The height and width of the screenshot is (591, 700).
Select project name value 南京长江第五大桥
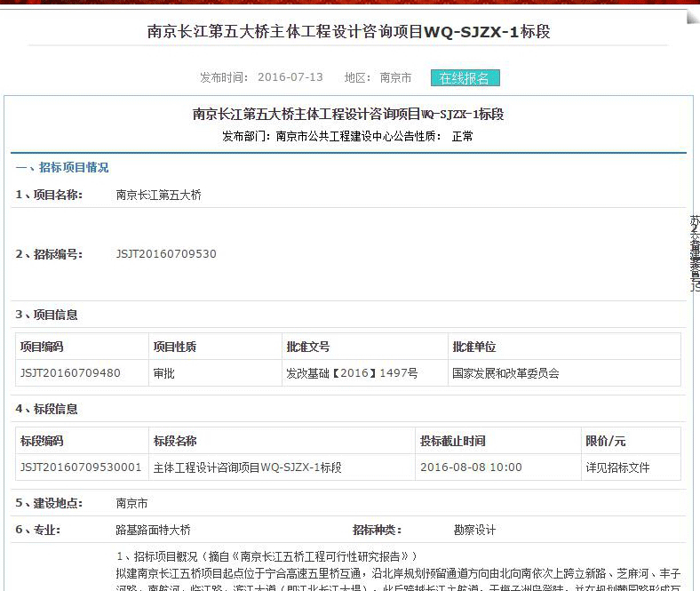coord(159,195)
